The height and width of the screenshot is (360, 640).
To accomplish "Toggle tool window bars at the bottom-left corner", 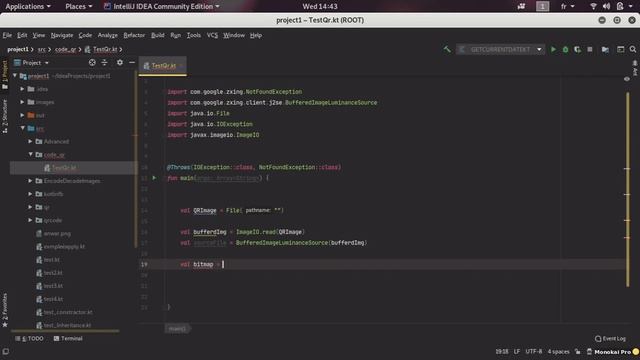I will tap(5, 351).
